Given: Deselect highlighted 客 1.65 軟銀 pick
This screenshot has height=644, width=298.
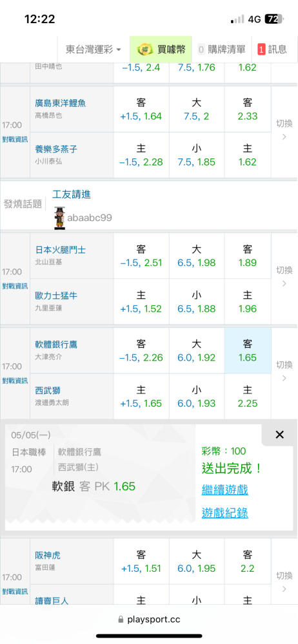Looking at the screenshot, I should click(248, 350).
